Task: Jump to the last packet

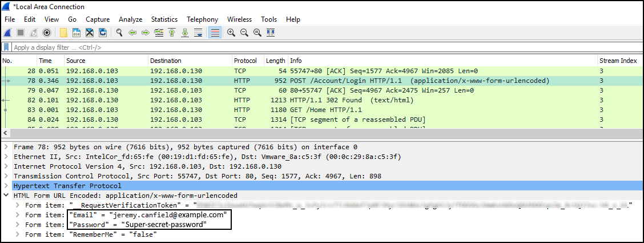Action: click(x=185, y=33)
